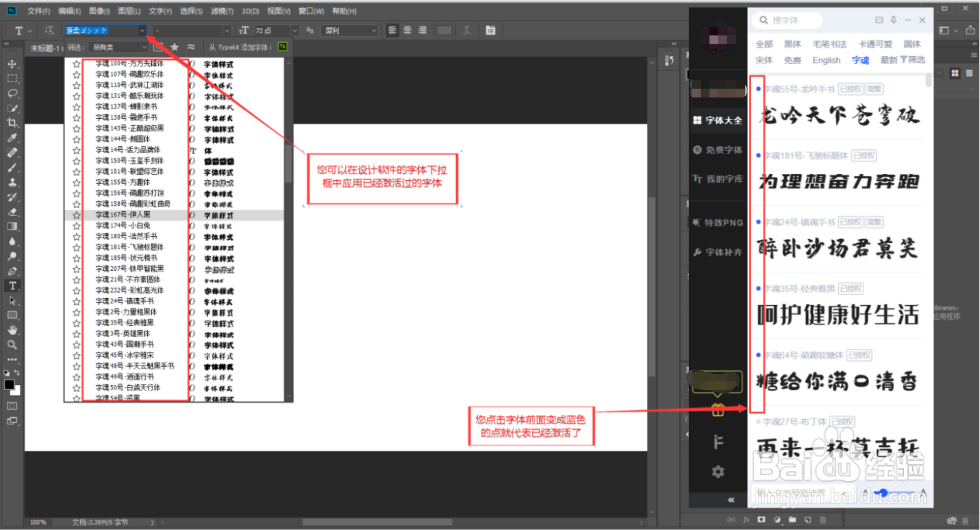Open the 滤镜(T) menu
Image resolution: width=980 pixels, height=530 pixels.
222,11
